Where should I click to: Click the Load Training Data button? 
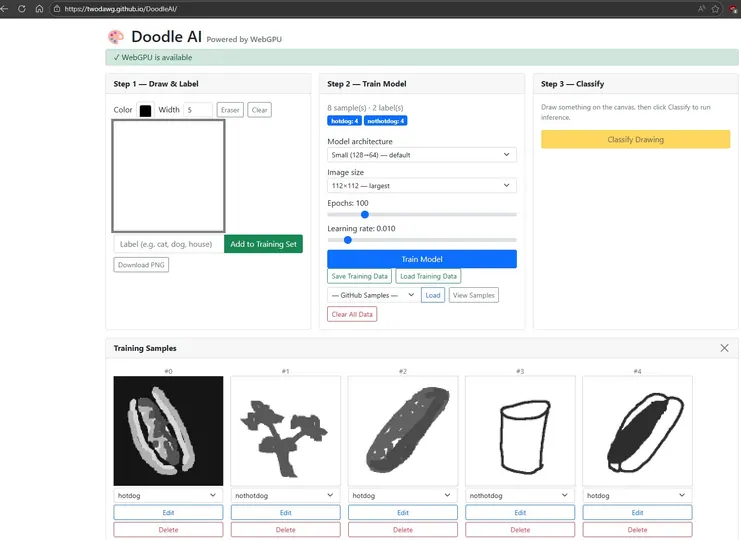coord(428,276)
